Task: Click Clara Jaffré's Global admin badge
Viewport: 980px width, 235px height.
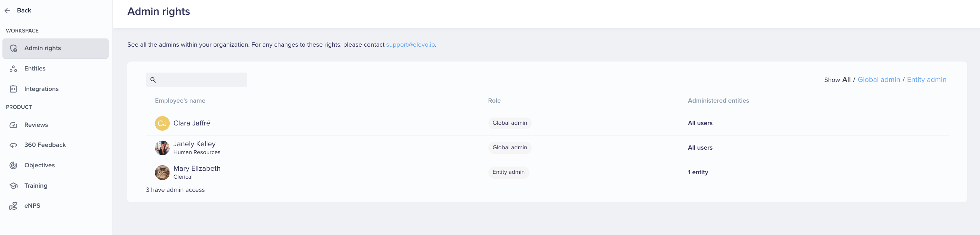Action: (x=509, y=123)
